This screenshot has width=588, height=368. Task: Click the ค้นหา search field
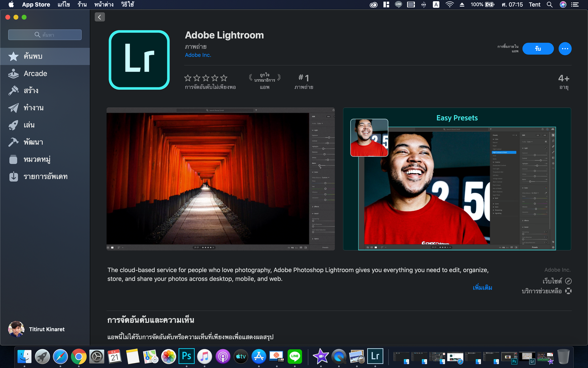point(45,34)
